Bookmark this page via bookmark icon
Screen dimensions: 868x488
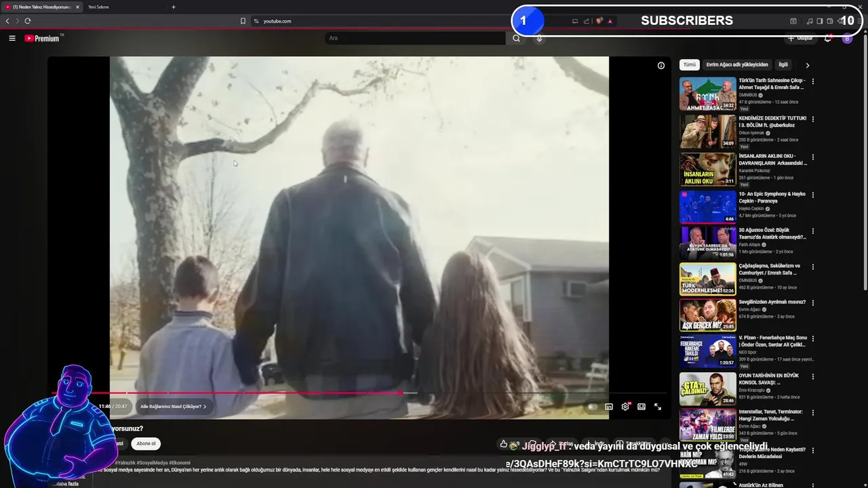point(243,21)
